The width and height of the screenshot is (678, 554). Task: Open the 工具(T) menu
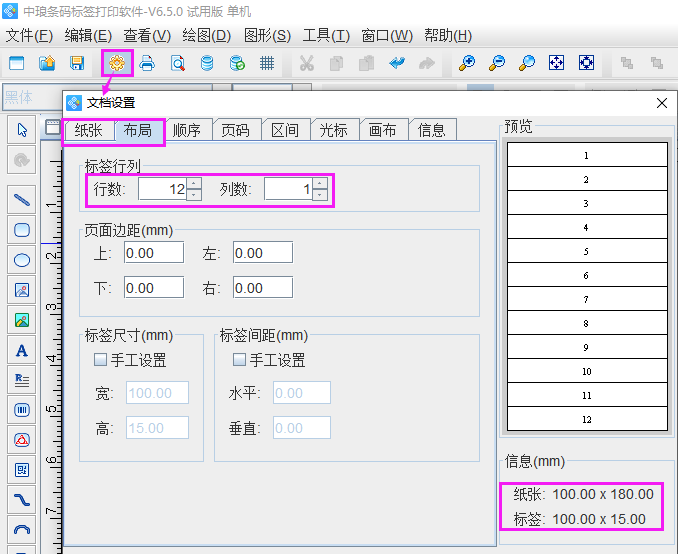click(x=326, y=36)
